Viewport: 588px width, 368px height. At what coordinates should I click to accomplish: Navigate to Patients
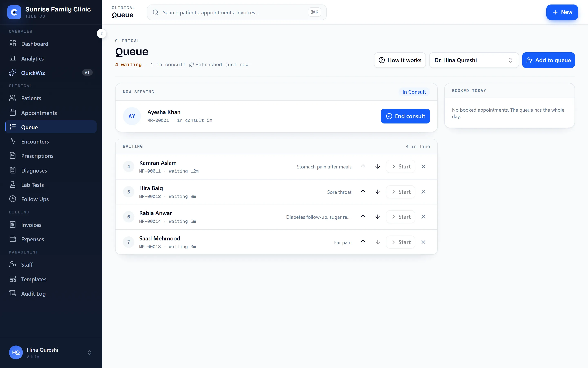coord(51,98)
